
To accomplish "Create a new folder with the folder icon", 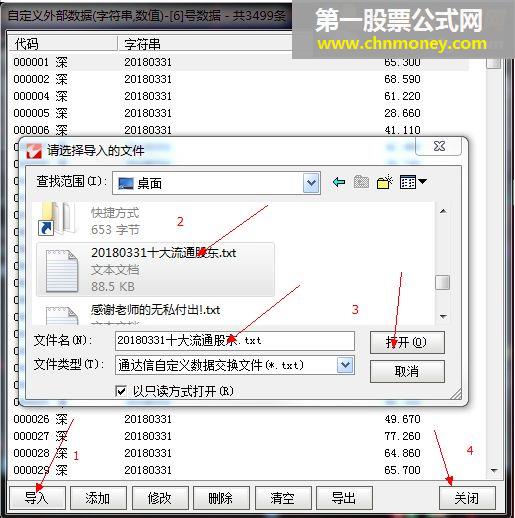I will click(384, 182).
